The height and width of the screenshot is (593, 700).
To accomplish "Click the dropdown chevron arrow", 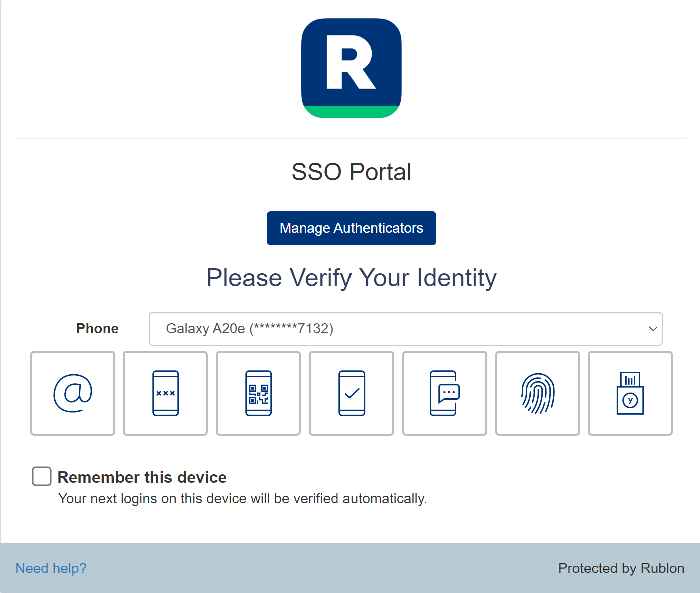I will click(653, 329).
